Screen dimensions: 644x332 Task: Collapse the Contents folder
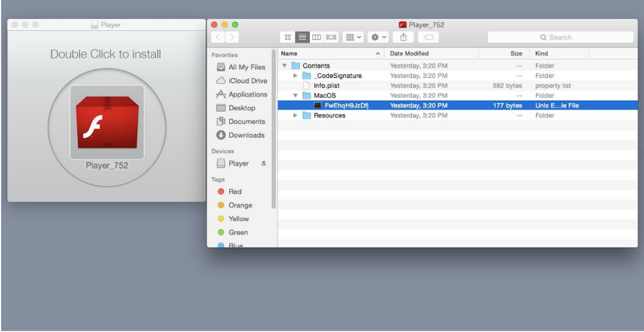(x=284, y=66)
